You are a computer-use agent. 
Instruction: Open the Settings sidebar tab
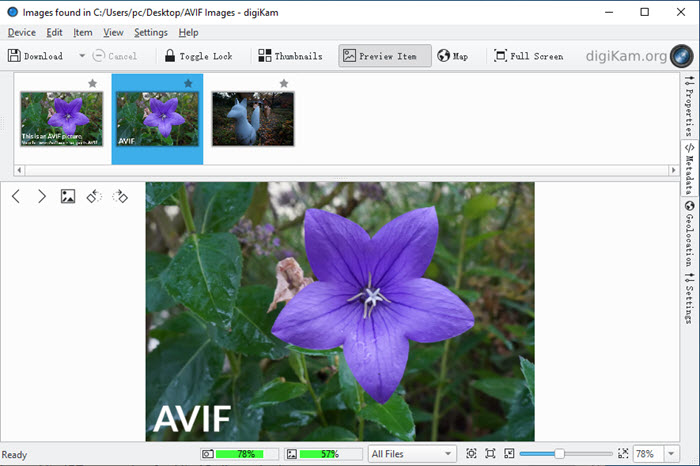(x=689, y=297)
